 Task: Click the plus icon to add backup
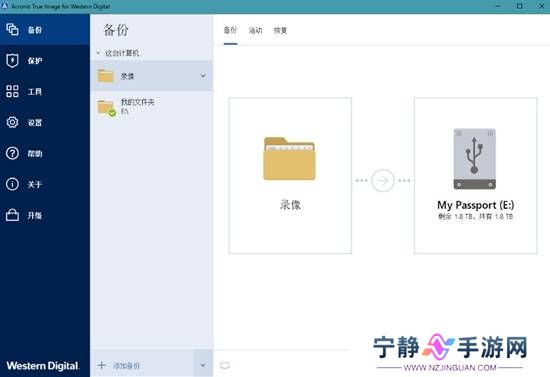pos(102,365)
